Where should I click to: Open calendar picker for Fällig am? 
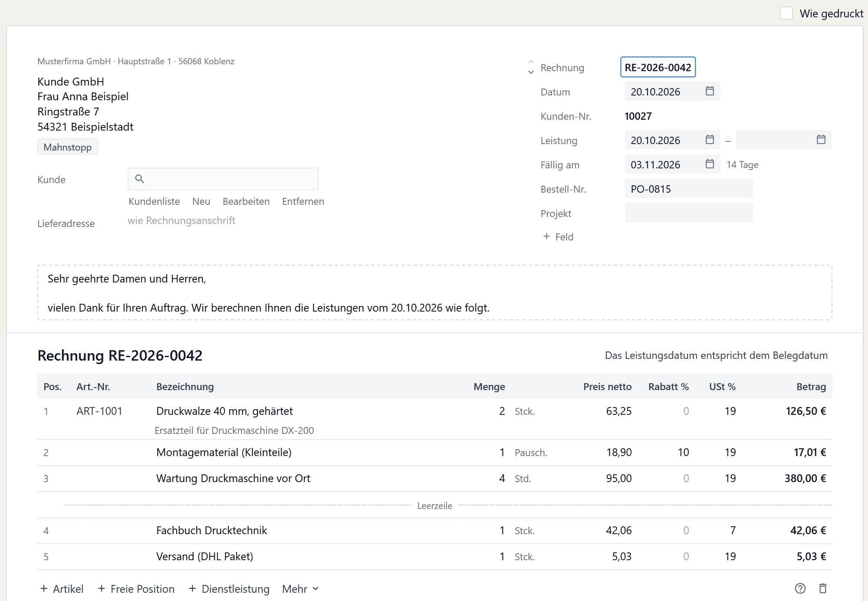[x=710, y=164]
